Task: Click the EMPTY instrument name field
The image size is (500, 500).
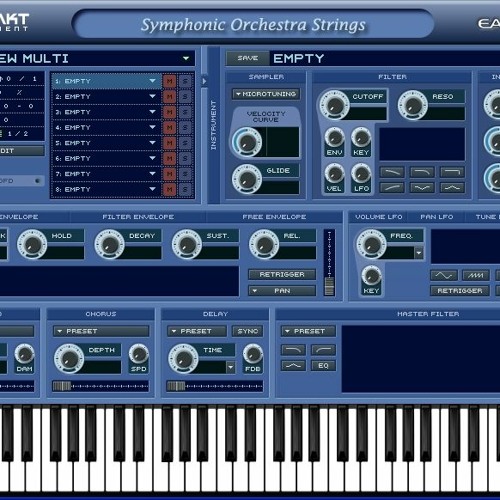Action: (x=385, y=58)
